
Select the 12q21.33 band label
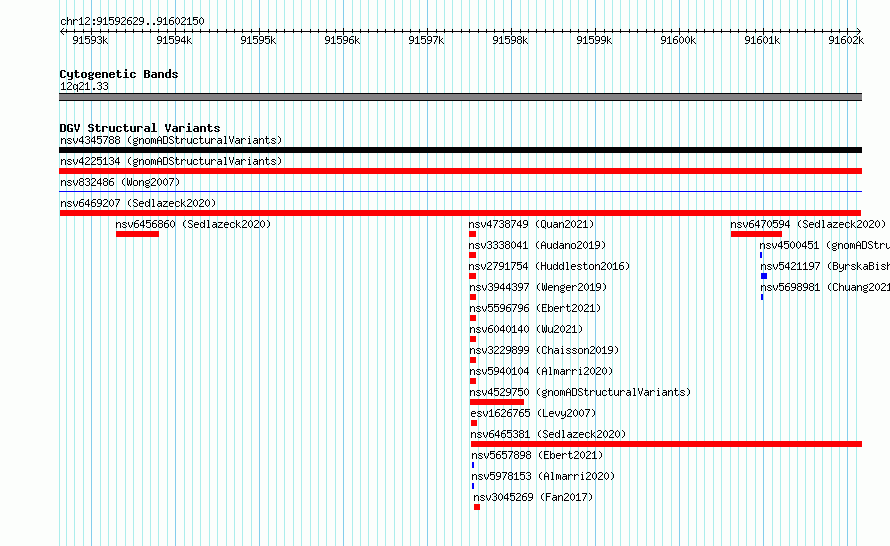coord(84,86)
